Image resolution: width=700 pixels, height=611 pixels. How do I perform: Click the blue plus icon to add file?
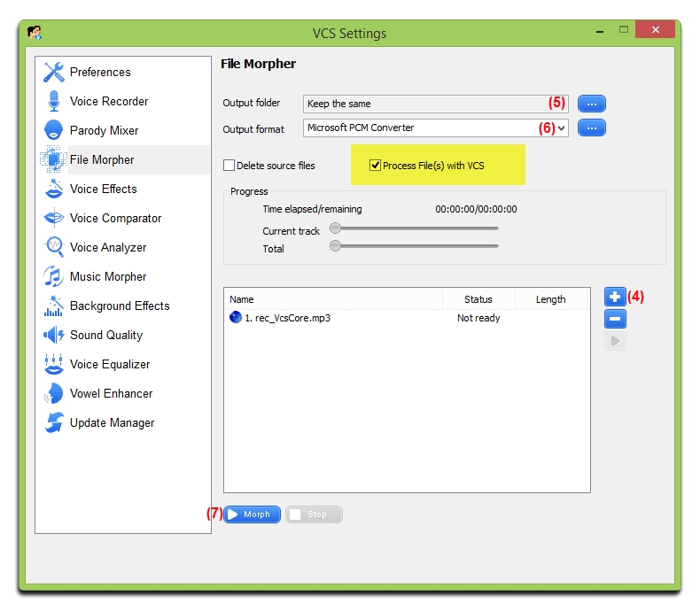tap(615, 297)
